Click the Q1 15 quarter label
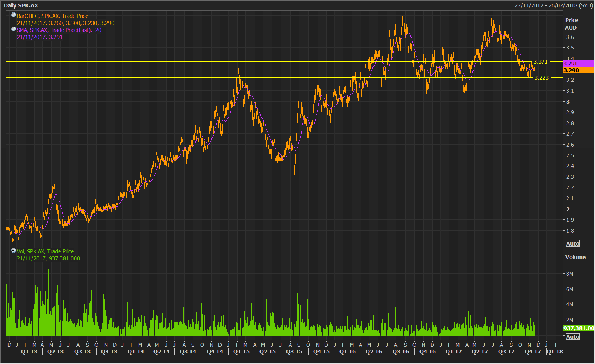 coord(242,352)
